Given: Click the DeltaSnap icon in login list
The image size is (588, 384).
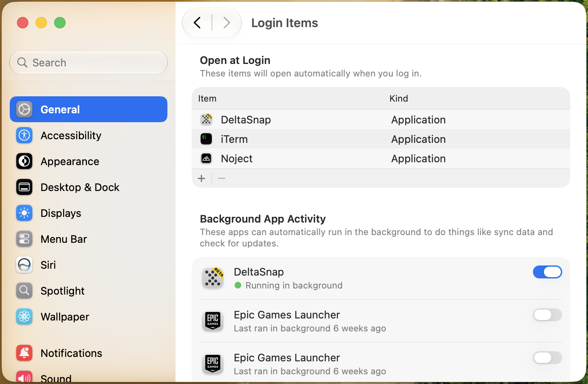Looking at the screenshot, I should coord(206,119).
